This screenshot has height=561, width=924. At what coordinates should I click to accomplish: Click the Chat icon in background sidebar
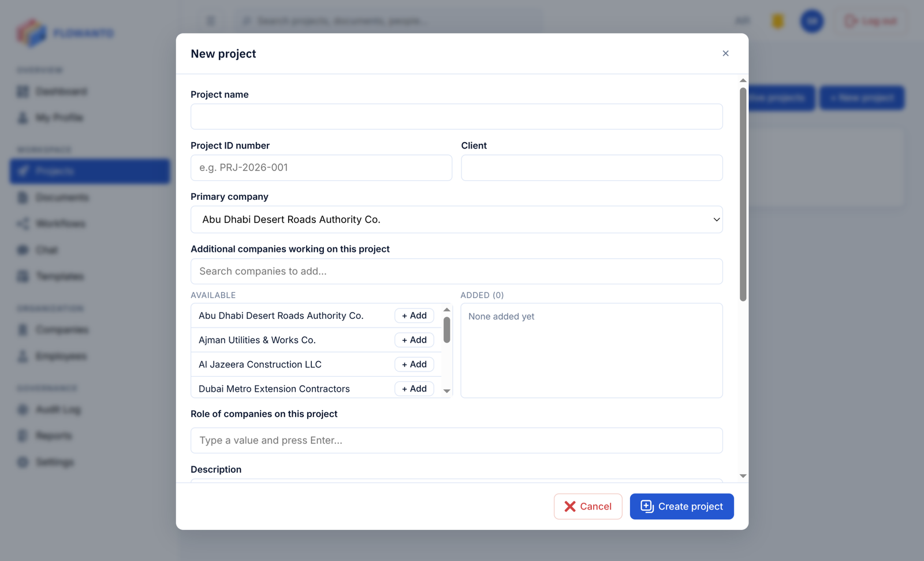(23, 250)
